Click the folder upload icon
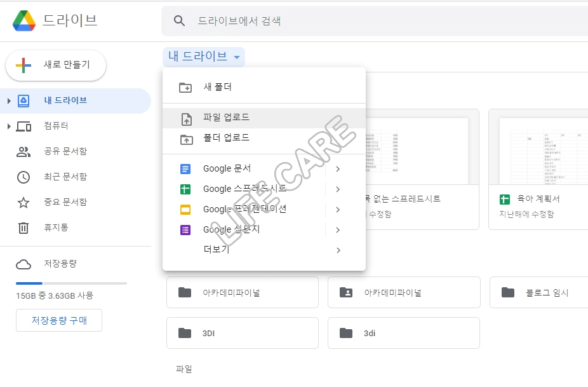This screenshot has height=387, width=588. click(x=187, y=140)
